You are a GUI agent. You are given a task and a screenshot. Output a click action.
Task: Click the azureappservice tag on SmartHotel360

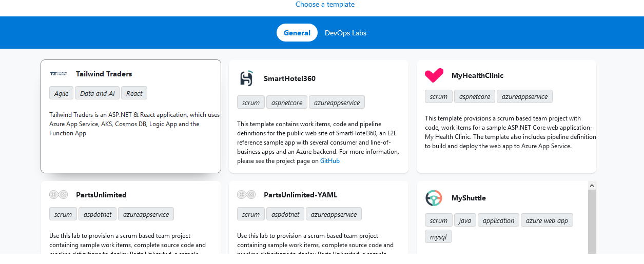tap(337, 103)
